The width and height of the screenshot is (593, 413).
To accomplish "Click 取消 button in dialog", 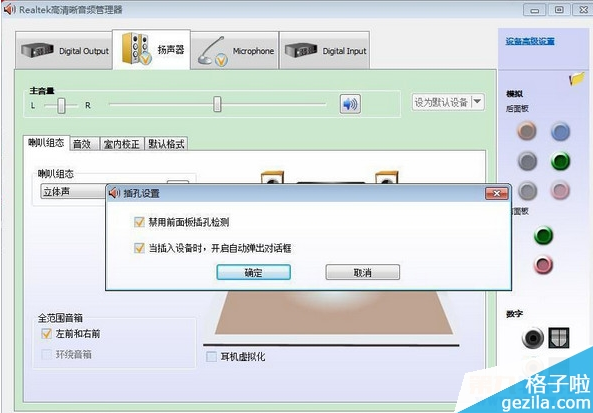I will [362, 272].
